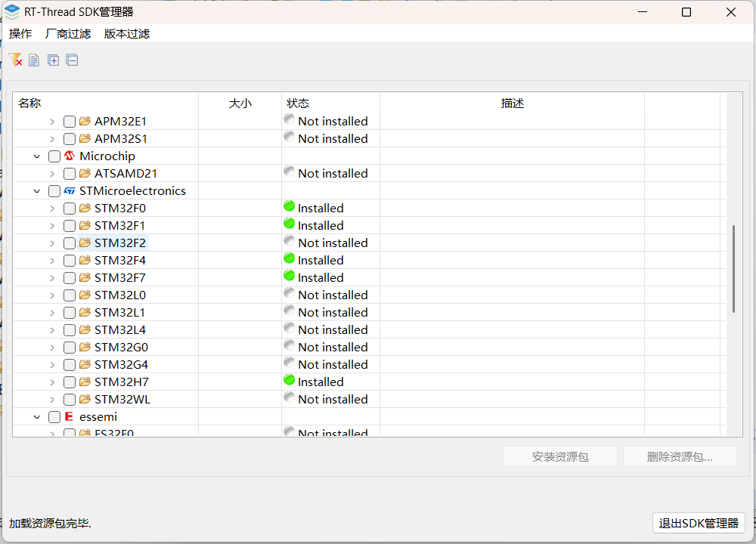Click the STMicroelectronics logo icon
756x544 pixels.
(70, 191)
